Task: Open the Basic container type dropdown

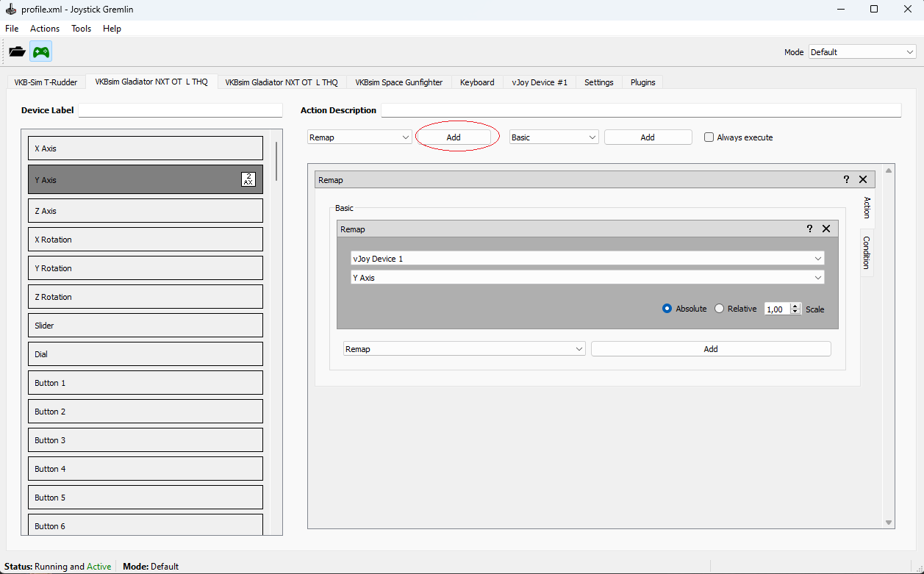Action: click(554, 137)
